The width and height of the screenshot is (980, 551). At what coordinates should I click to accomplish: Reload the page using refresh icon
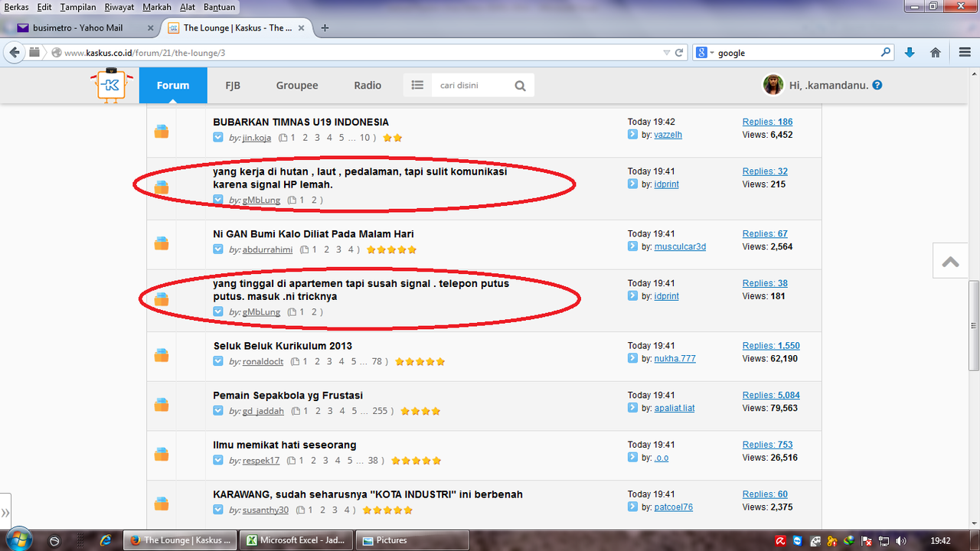(x=678, y=53)
